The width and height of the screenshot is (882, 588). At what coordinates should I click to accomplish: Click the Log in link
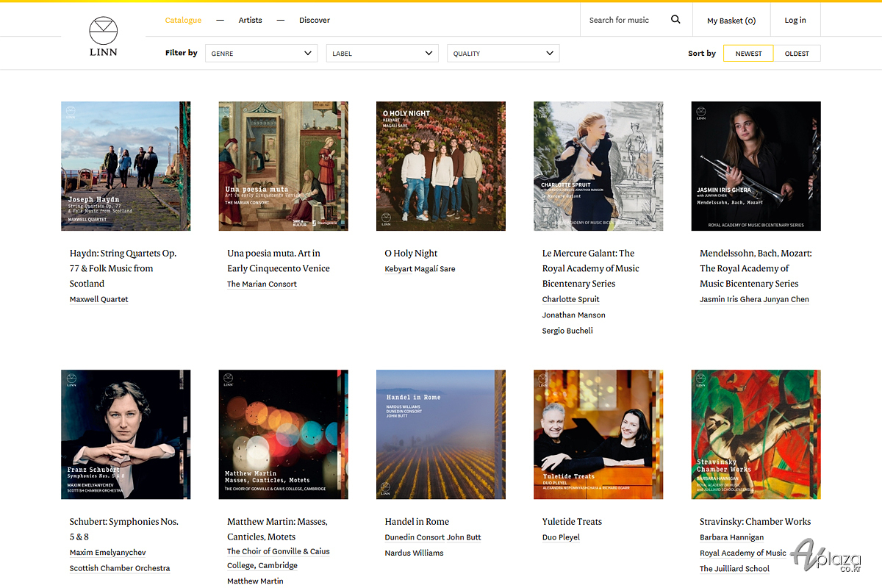795,20
